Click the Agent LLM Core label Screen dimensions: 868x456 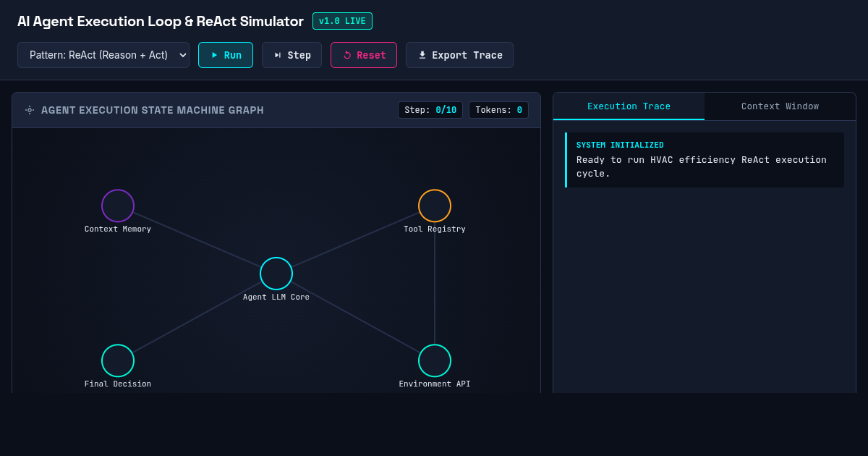276,297
